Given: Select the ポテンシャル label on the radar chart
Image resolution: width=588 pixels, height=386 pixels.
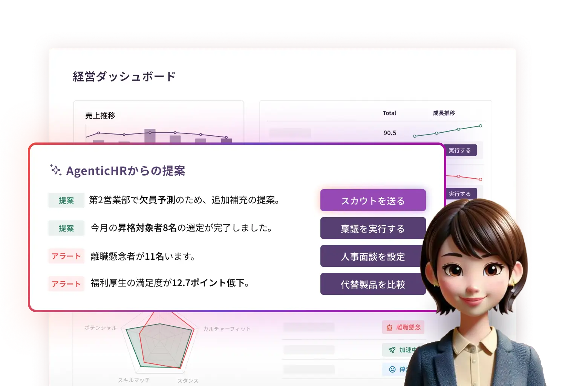Looking at the screenshot, I should (x=100, y=328).
